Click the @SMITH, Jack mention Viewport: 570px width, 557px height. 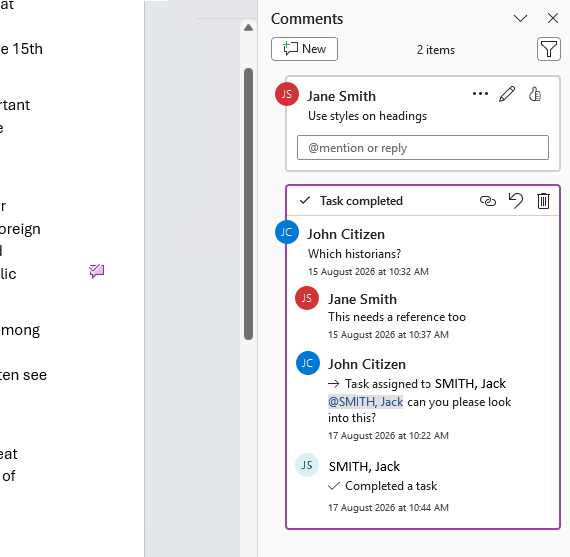pyautogui.click(x=365, y=402)
